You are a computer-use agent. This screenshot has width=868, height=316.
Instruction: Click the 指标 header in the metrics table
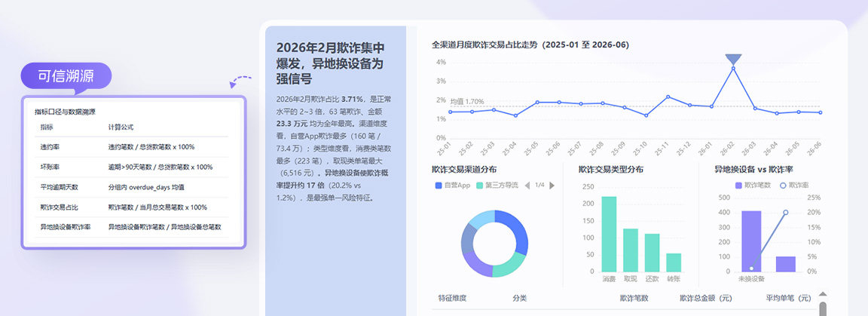tap(47, 127)
